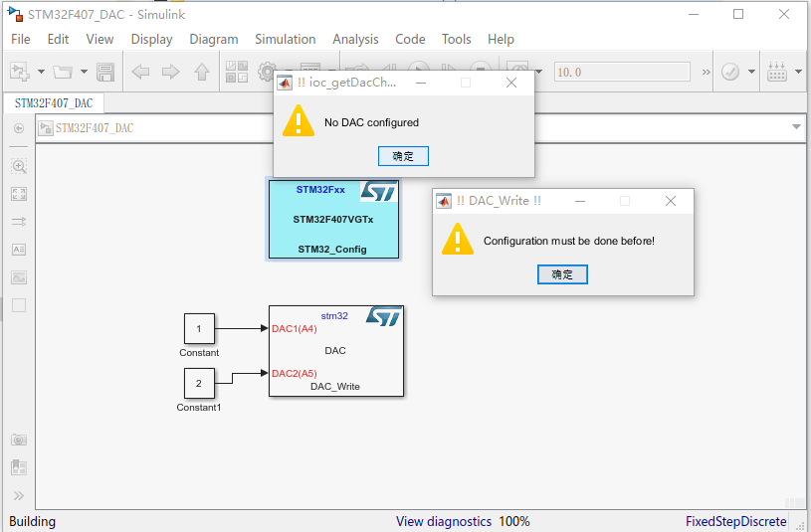
Task: Click the DAC1(A4) input port label
Action: point(295,329)
